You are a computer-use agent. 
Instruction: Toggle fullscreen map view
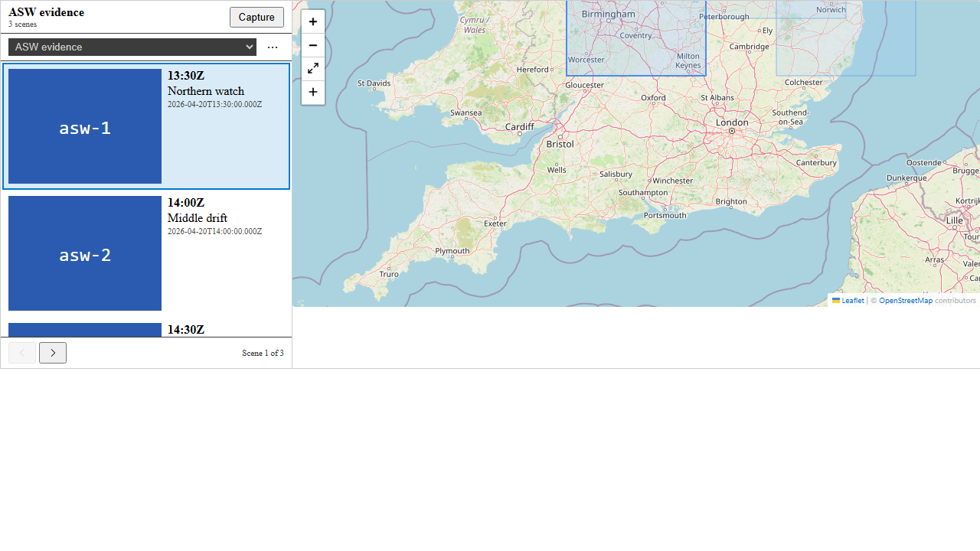[313, 69]
